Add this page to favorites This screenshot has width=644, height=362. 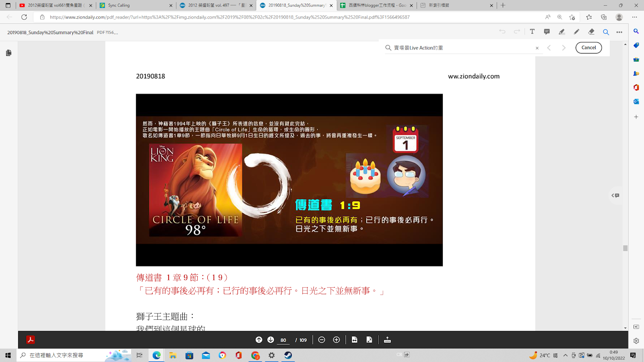click(x=572, y=17)
